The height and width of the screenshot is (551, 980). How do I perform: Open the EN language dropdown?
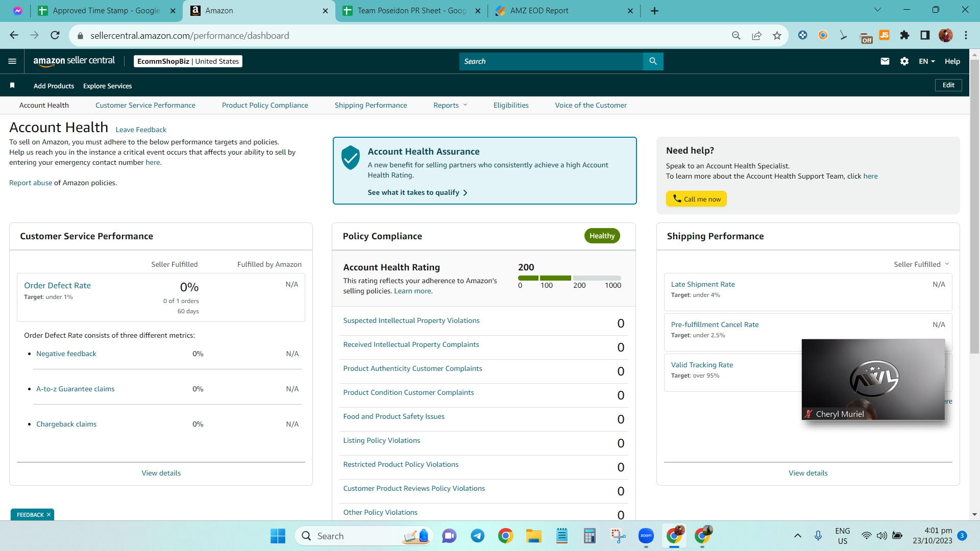pos(927,61)
